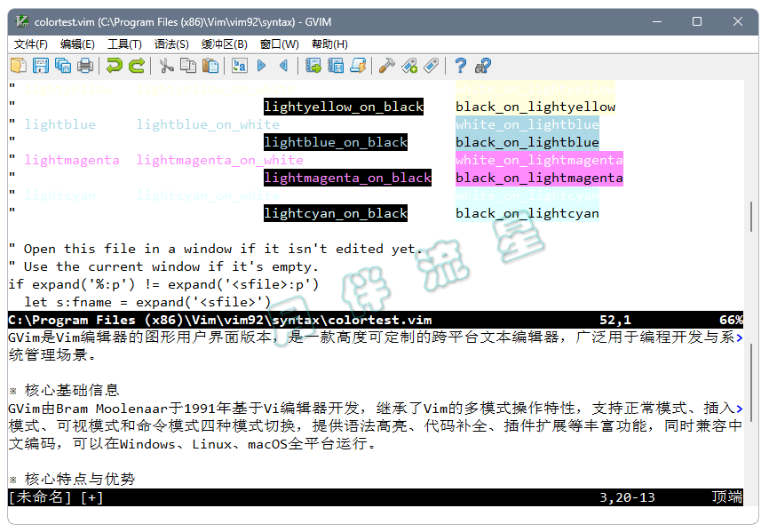769x532 pixels.
Task: Click the white_on_lightmagenta sample
Action: [539, 159]
